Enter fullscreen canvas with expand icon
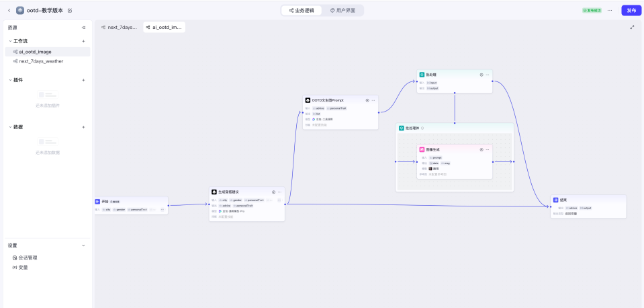Image resolution: width=644 pixels, height=308 pixels. coord(632,28)
